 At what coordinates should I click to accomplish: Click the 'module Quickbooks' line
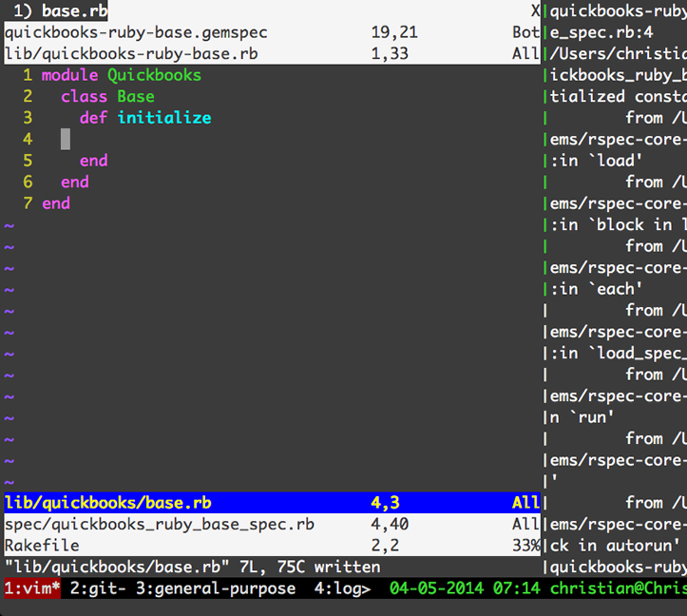(122, 75)
